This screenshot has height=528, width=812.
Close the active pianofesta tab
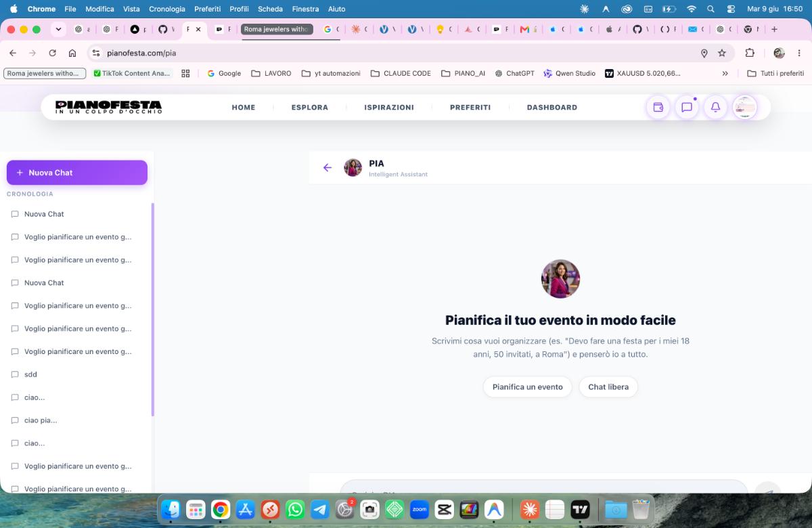(x=198, y=29)
